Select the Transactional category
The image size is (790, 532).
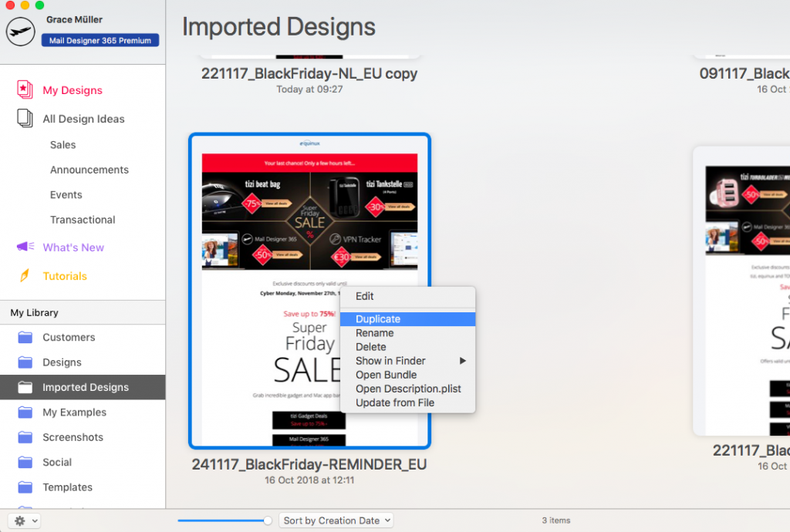point(83,220)
